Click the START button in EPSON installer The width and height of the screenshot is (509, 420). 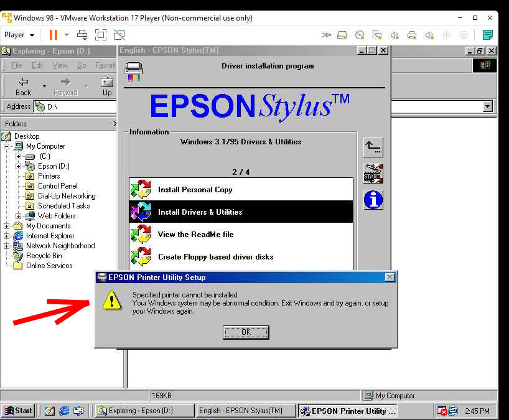click(373, 174)
